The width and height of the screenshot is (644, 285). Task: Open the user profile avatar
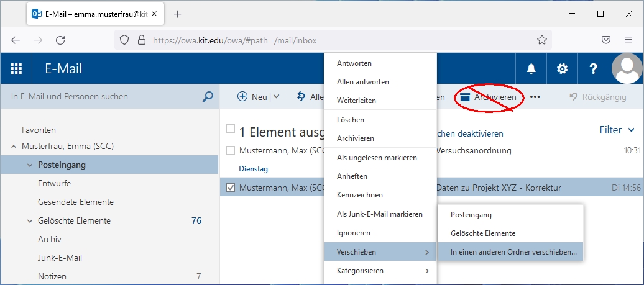[x=627, y=69]
